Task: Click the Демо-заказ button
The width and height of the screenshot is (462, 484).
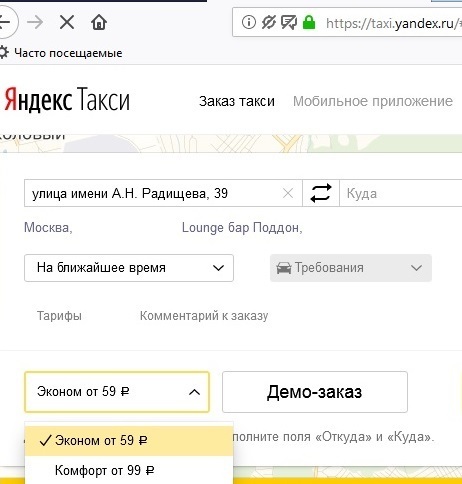Action: pyautogui.click(x=315, y=392)
